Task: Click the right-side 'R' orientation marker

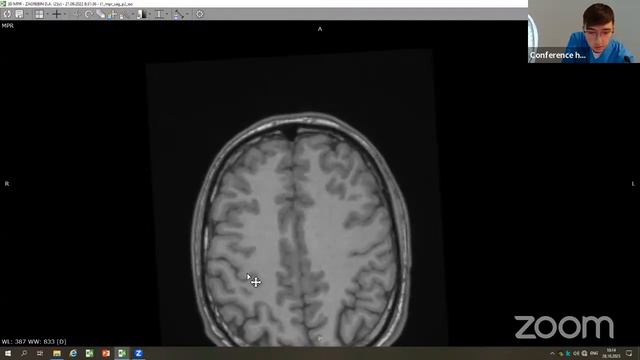Action: [7, 184]
